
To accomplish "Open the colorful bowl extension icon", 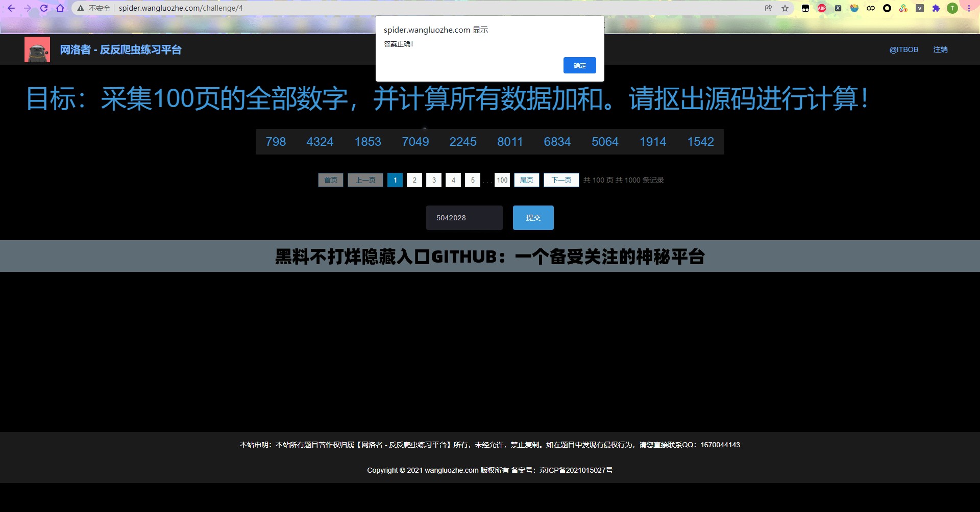I will tap(854, 8).
